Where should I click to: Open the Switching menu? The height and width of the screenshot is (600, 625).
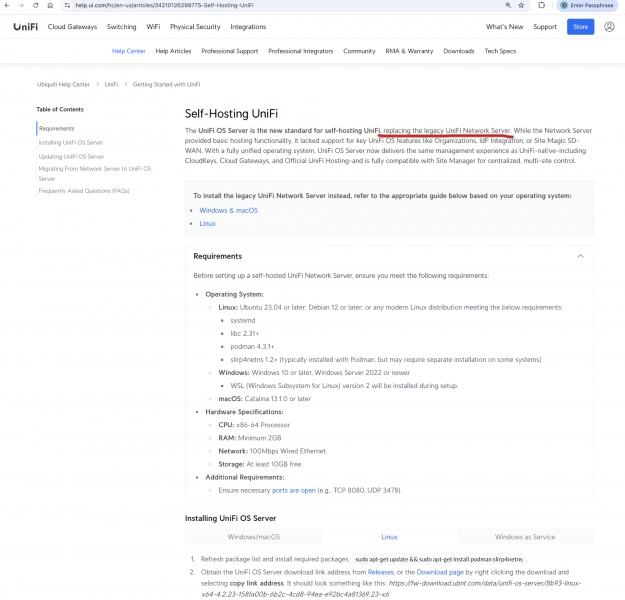[x=122, y=27]
